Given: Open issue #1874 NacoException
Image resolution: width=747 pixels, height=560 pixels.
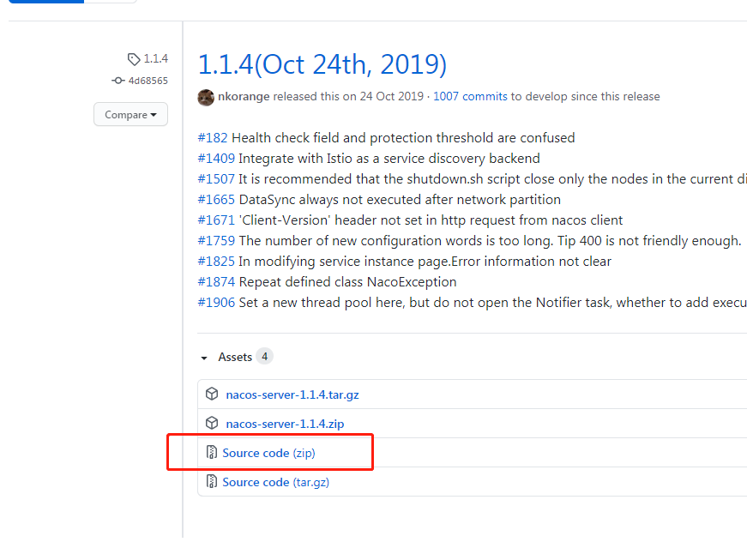Looking at the screenshot, I should click(216, 282).
